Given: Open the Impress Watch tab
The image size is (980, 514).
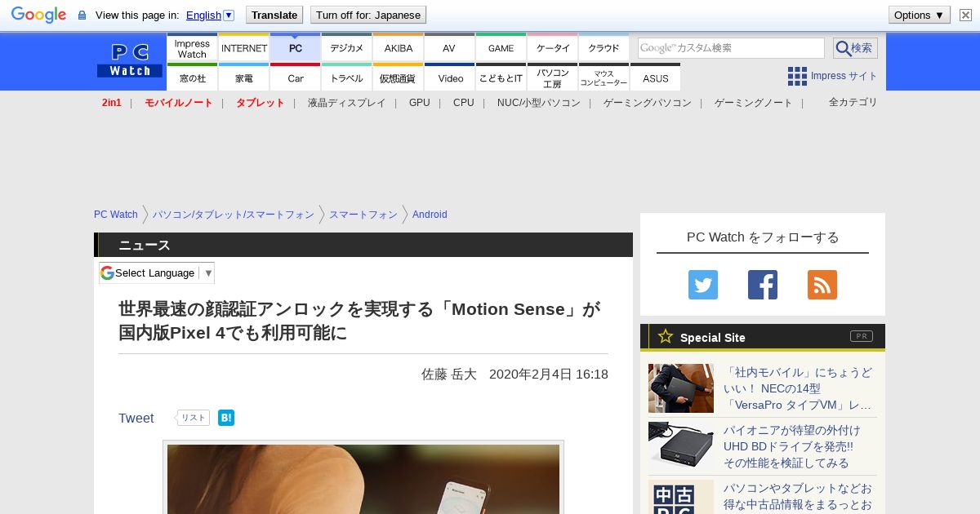Looking at the screenshot, I should coord(192,48).
